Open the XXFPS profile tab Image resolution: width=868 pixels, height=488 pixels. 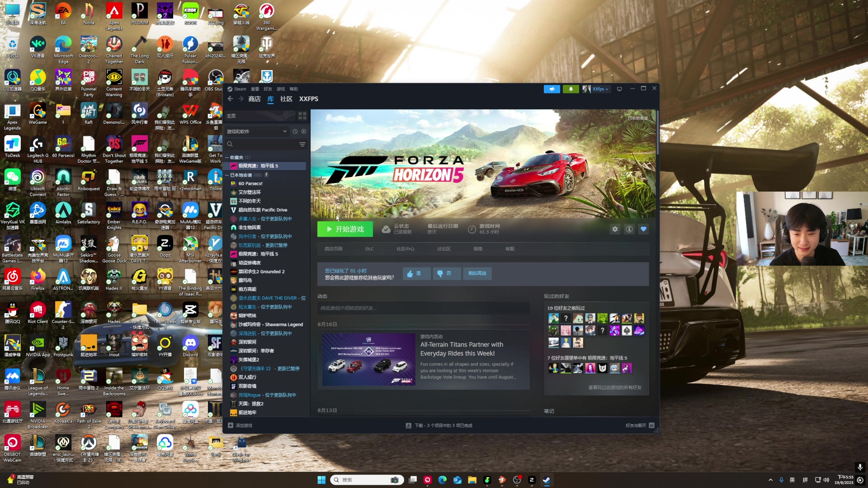click(309, 99)
